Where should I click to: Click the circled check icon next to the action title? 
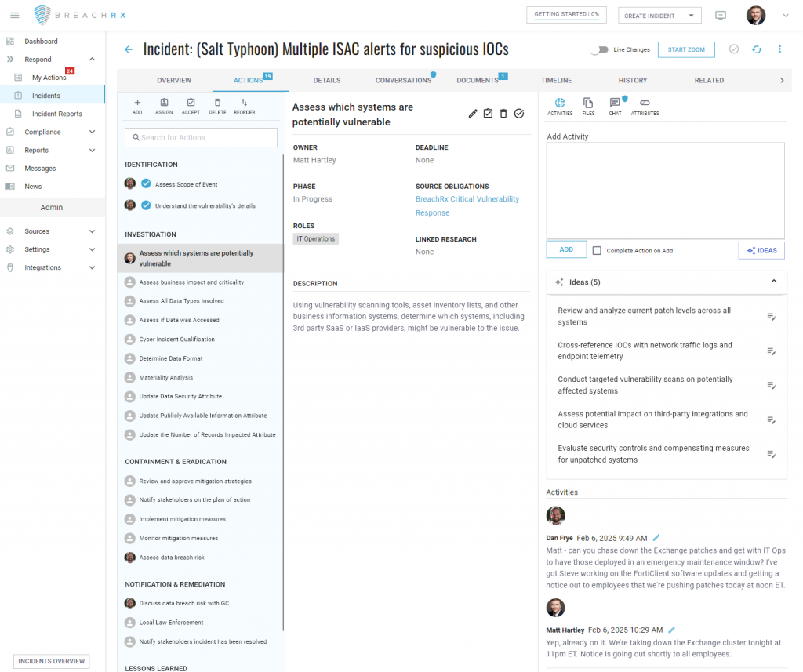(519, 114)
